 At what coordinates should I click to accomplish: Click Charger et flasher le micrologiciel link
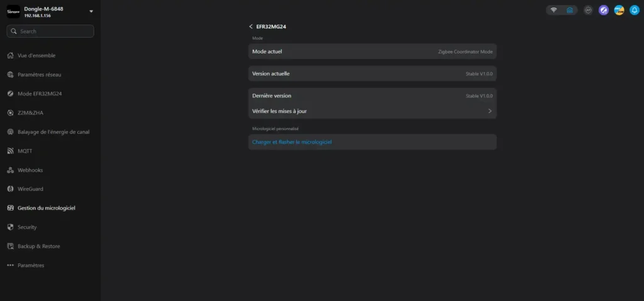point(292,142)
